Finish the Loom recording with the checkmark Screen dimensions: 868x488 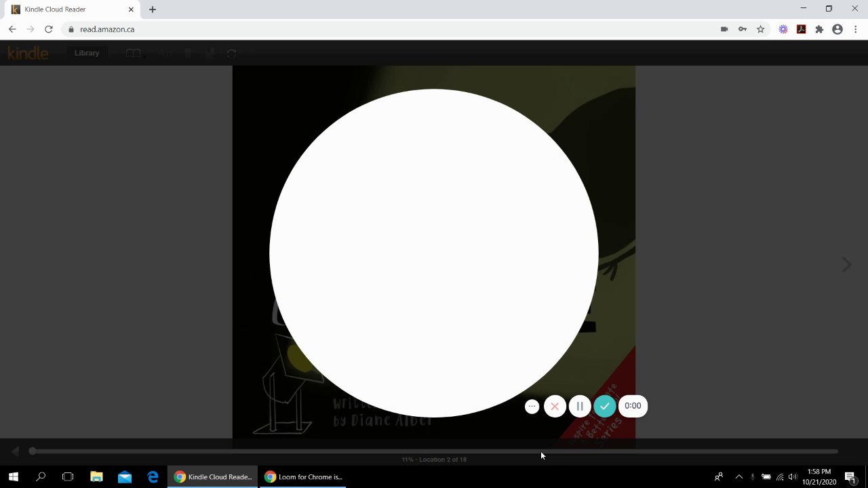[604, 406]
